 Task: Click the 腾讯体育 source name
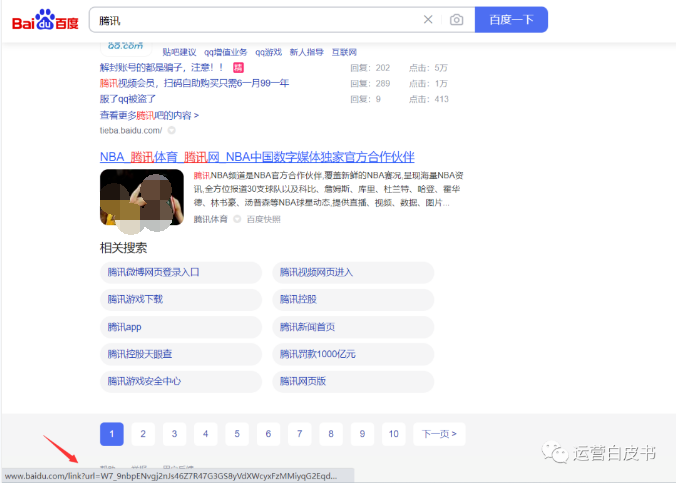(x=210, y=219)
